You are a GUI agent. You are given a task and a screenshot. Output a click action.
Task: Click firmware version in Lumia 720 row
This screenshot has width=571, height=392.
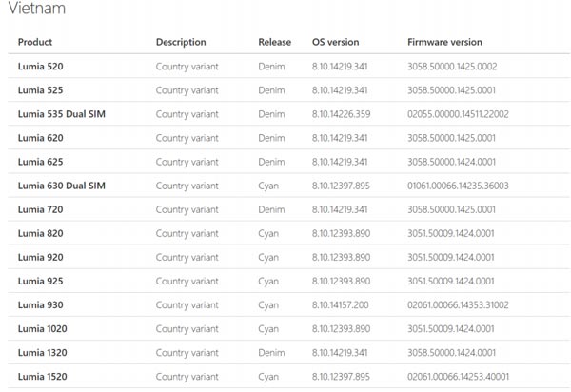tap(451, 209)
